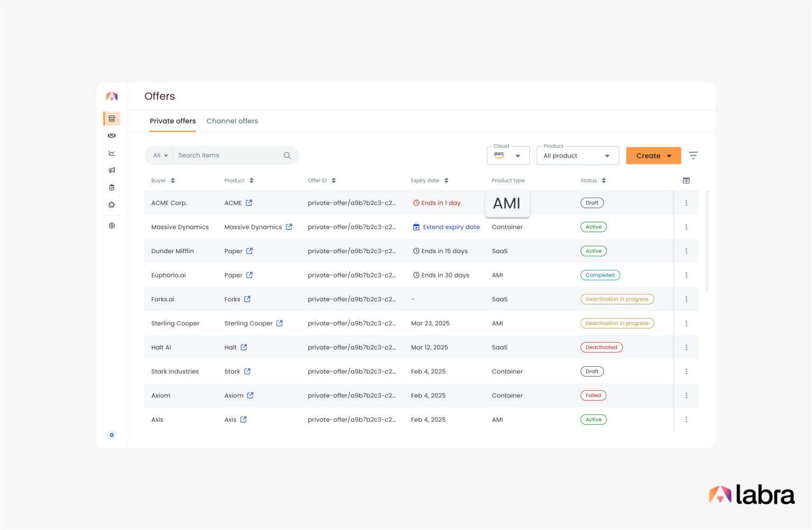Expand the All product dropdown

tap(577, 155)
